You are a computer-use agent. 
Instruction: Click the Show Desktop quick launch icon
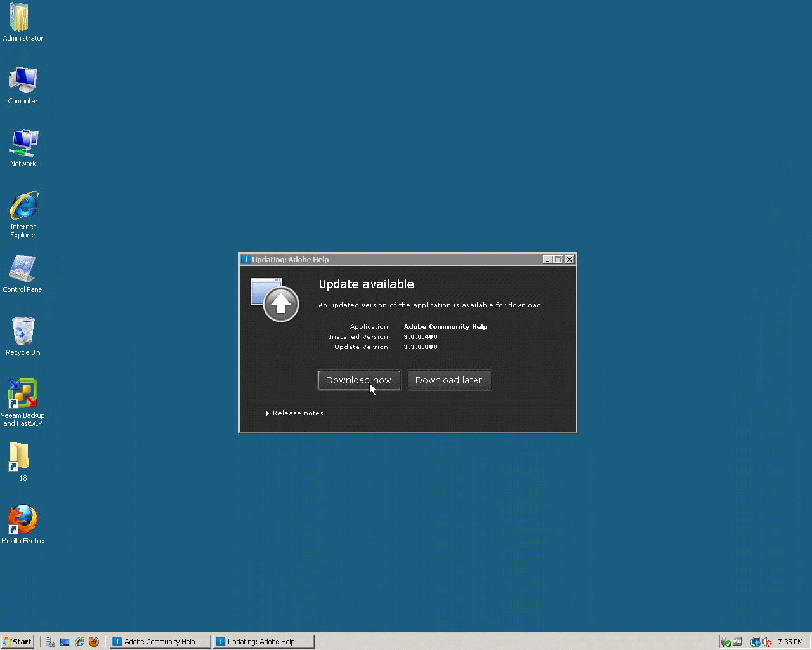pos(65,642)
